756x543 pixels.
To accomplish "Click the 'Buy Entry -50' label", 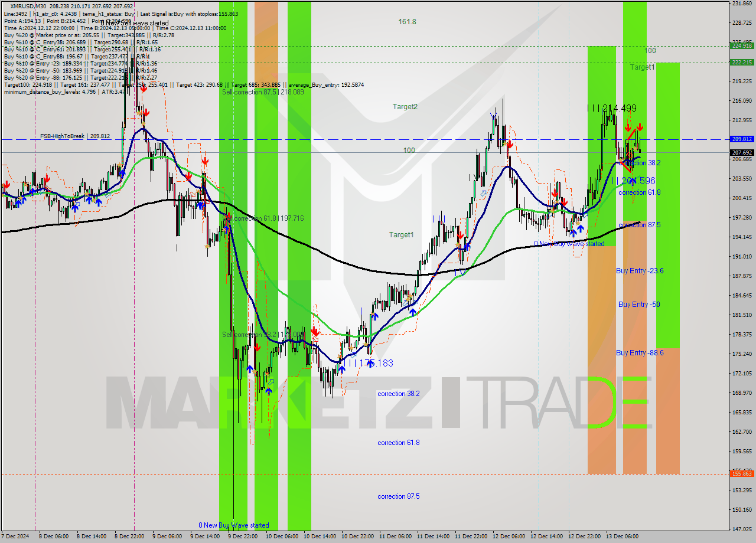I will pyautogui.click(x=639, y=305).
